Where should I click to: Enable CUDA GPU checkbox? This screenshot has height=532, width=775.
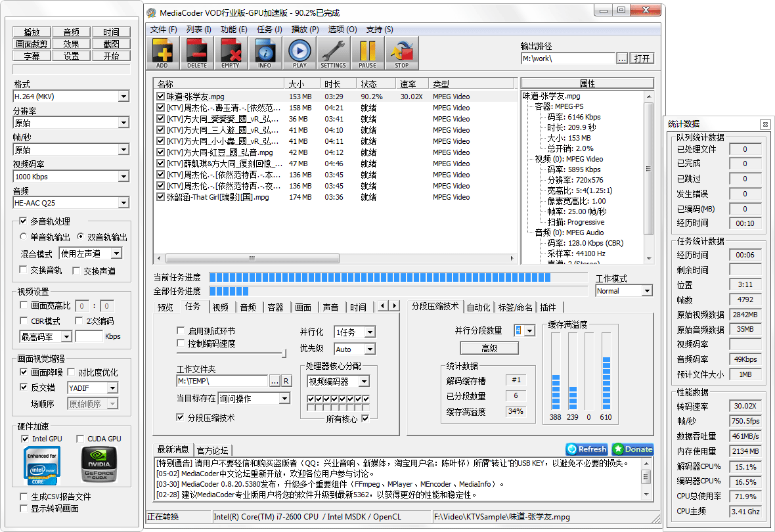[x=80, y=439]
